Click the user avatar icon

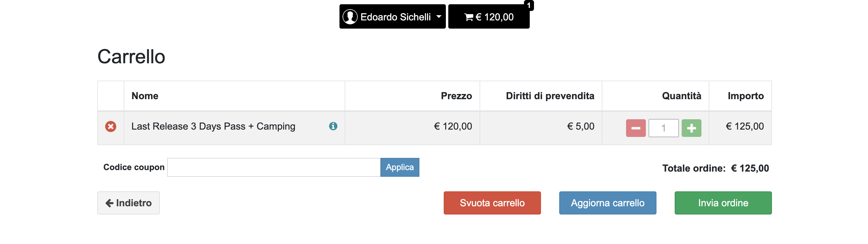click(350, 17)
